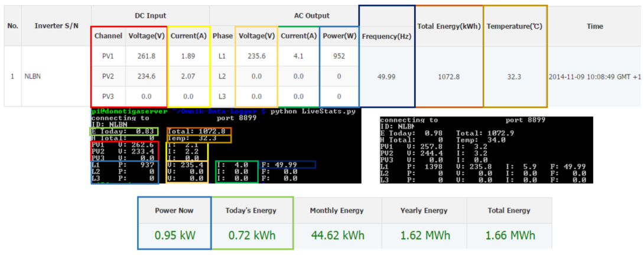
Task: Click the Yearly Energy label
Action: pyautogui.click(x=424, y=211)
